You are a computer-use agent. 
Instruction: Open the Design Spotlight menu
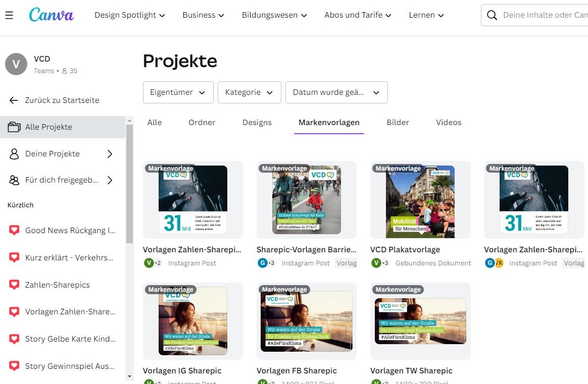(x=130, y=15)
